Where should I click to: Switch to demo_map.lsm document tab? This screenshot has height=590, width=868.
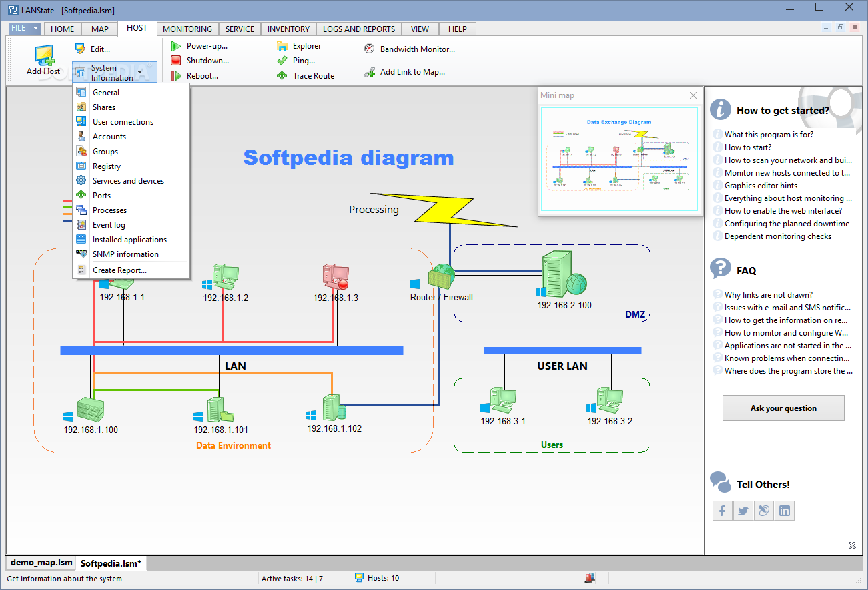(41, 563)
